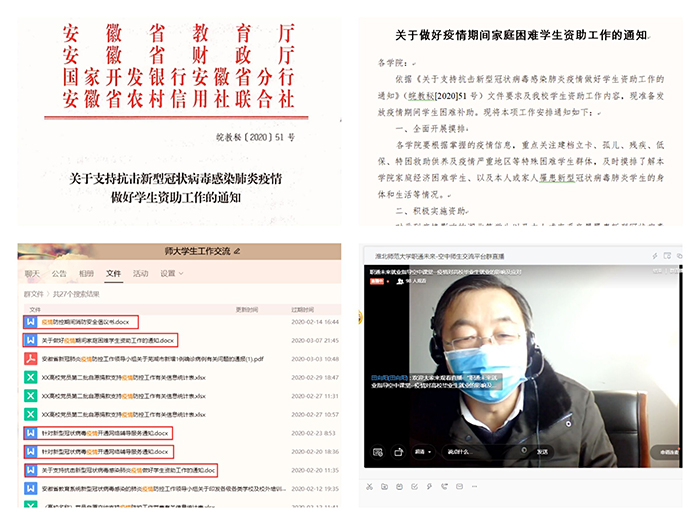Screen dimensions: 700x525
Task: Click the first green Excel file icon
Action: [31, 376]
